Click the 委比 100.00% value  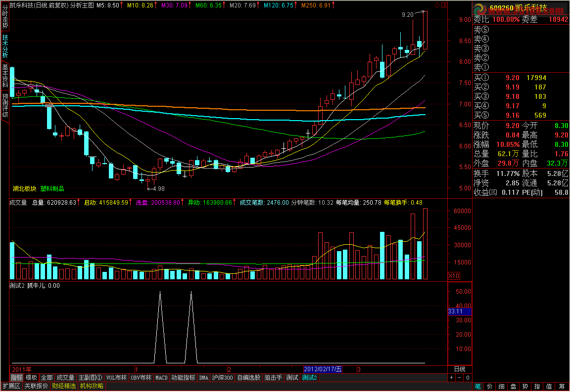(x=506, y=20)
